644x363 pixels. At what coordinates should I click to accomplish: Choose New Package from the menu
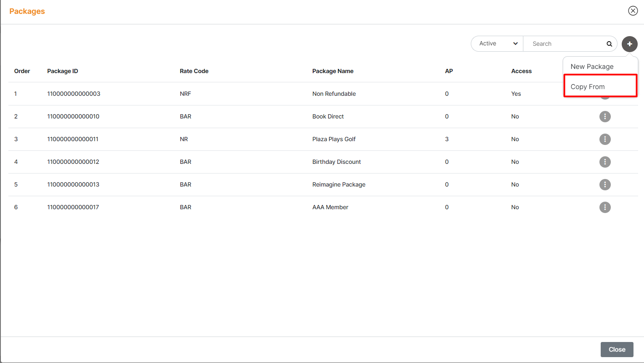pos(592,66)
